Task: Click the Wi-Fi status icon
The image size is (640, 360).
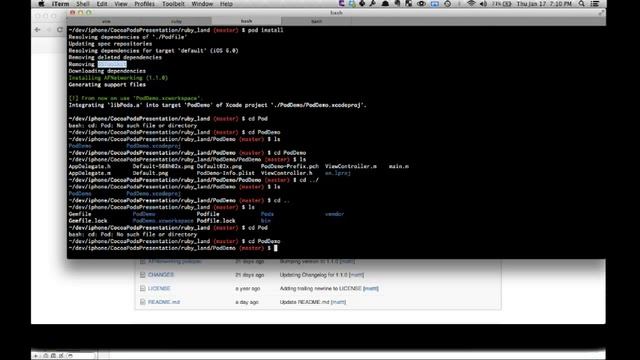Action: (x=471, y=4)
